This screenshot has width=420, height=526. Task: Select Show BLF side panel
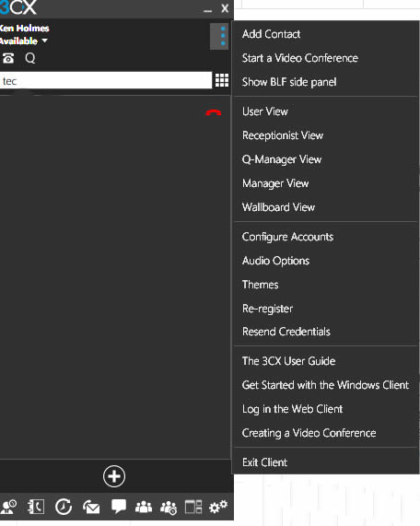[289, 82]
